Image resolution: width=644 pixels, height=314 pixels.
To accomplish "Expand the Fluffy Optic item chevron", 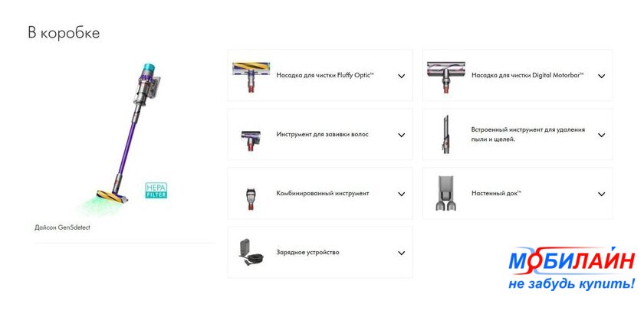I will (402, 76).
